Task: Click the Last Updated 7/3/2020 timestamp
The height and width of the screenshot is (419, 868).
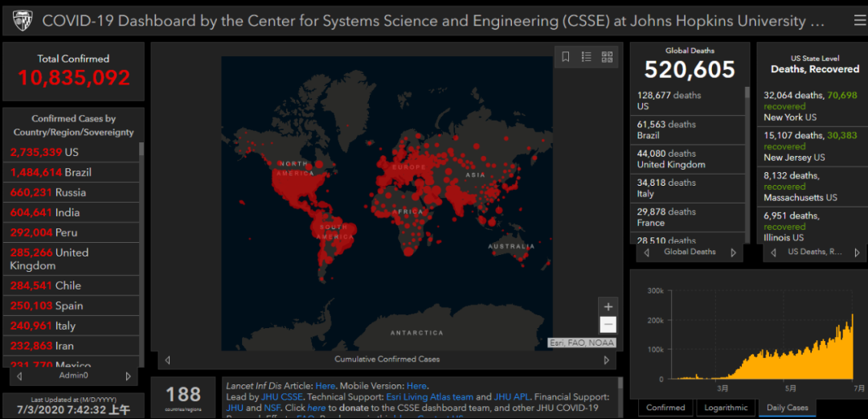Action: (x=73, y=410)
